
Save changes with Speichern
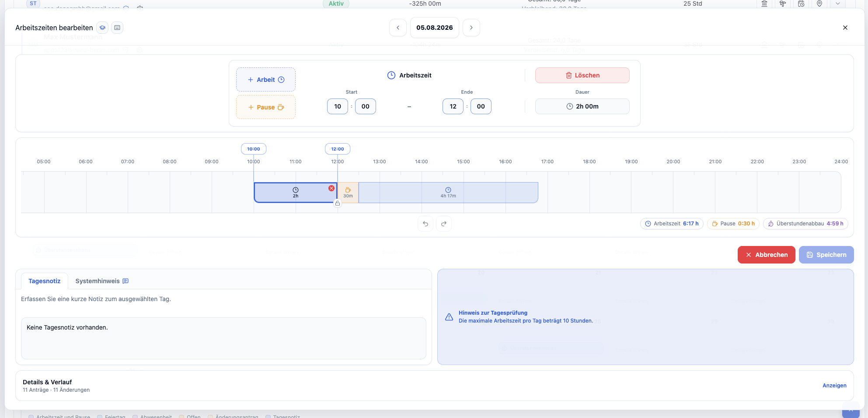tap(826, 255)
